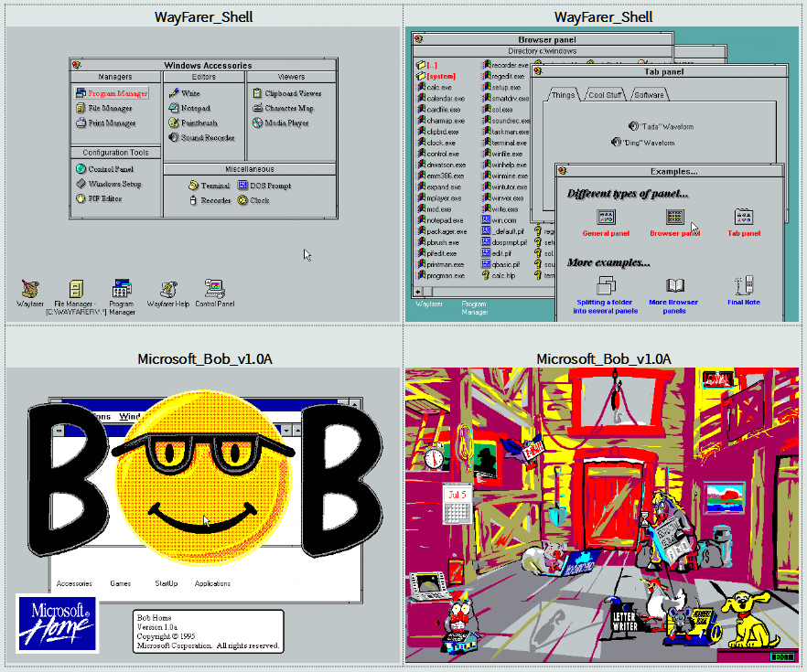Open the More Browser panels example
Screen dimensions: 807x672
[673, 295]
